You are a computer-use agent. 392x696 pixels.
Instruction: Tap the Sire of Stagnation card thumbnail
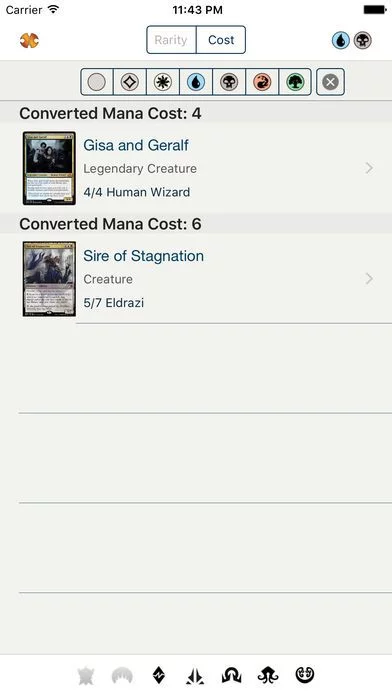tap(49, 279)
